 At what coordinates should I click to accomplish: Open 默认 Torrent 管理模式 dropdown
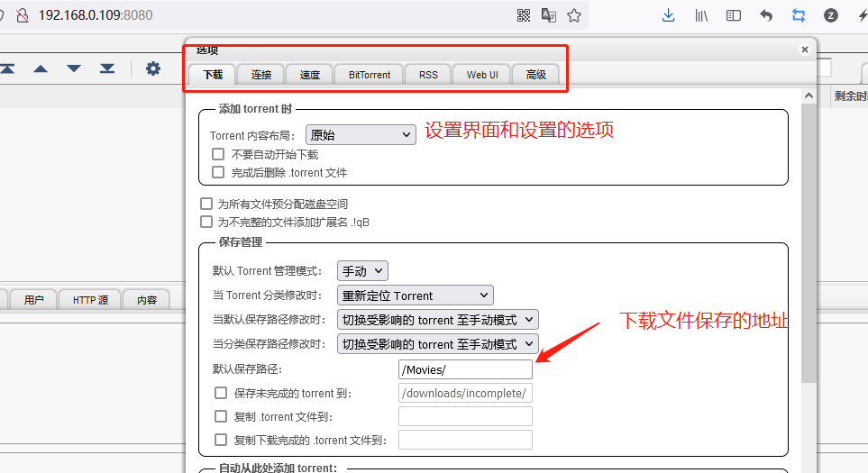(362, 271)
